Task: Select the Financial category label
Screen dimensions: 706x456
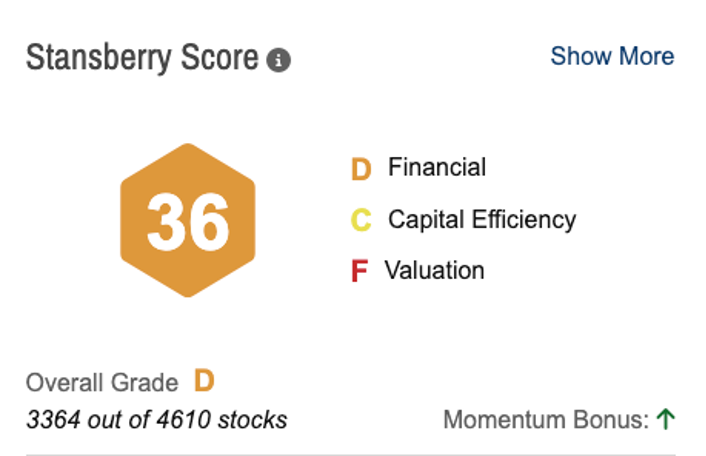Action: click(437, 167)
